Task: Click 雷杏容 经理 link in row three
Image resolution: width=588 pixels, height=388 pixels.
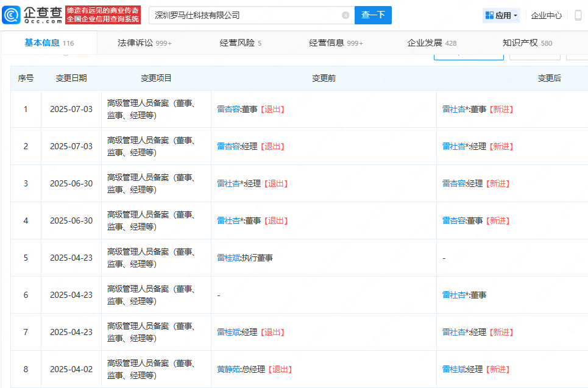Action: point(453,183)
